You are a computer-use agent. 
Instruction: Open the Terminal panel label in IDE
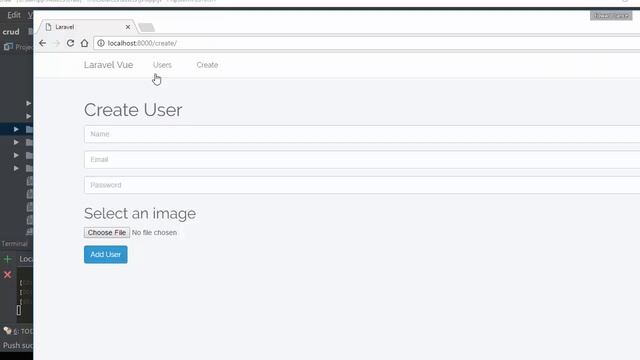click(15, 244)
